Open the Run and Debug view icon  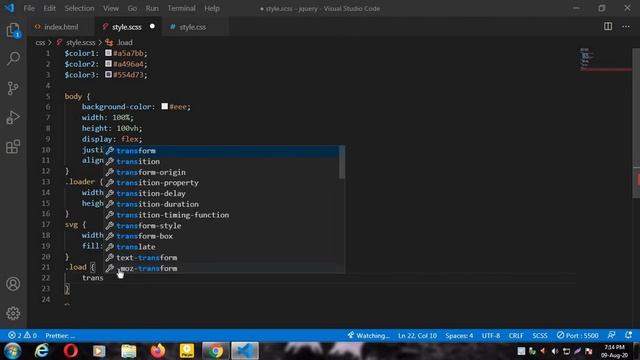pyautogui.click(x=13, y=118)
